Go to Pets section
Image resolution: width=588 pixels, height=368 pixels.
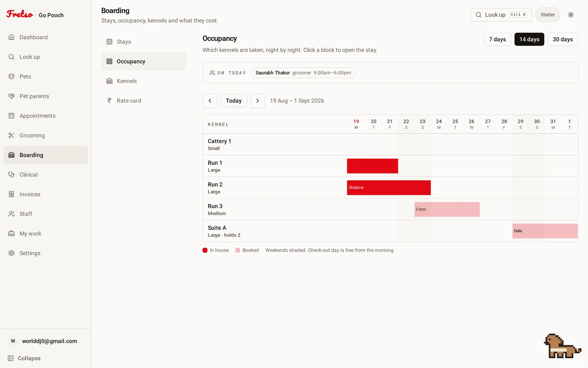45,77
